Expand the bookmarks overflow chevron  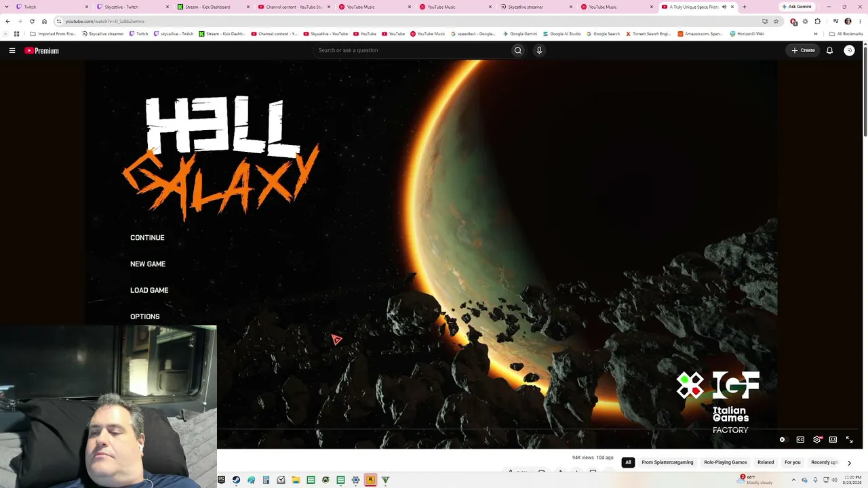(815, 34)
